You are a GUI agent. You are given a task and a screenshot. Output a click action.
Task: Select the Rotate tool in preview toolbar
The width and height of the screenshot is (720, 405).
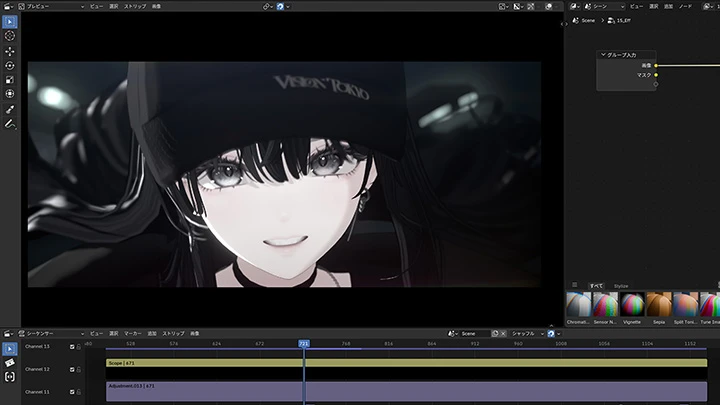(x=10, y=66)
